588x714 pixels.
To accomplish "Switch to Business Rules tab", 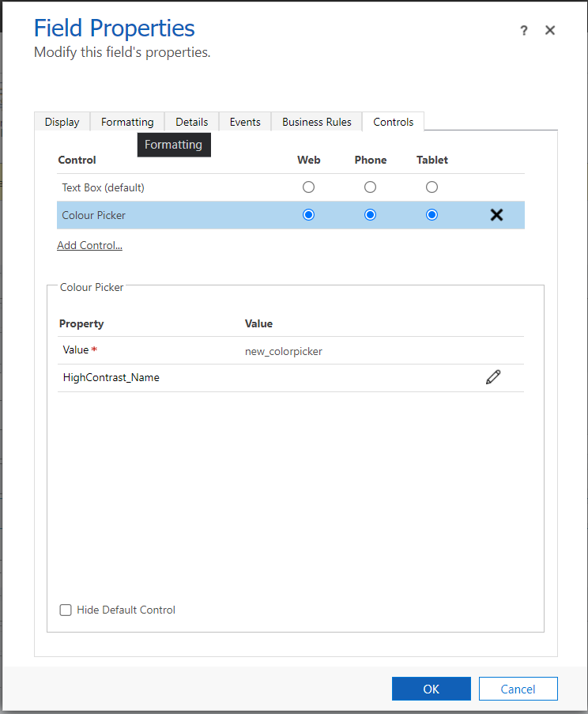I will (x=317, y=122).
